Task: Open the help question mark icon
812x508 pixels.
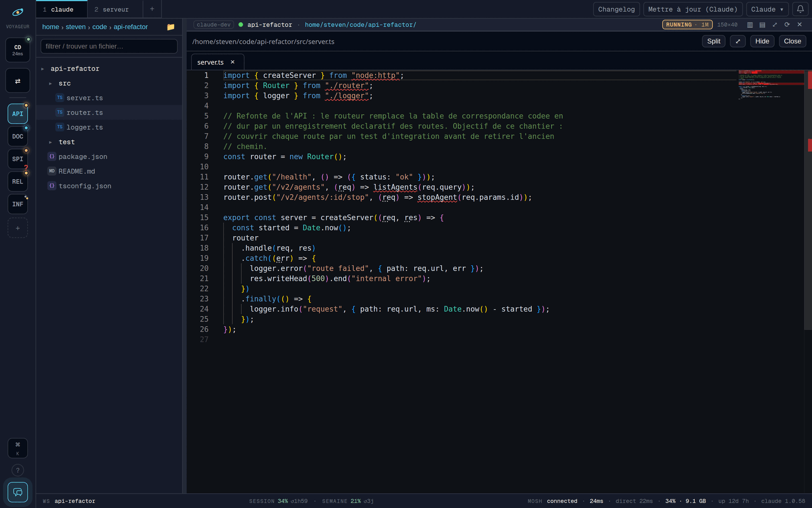Action: [x=18, y=470]
